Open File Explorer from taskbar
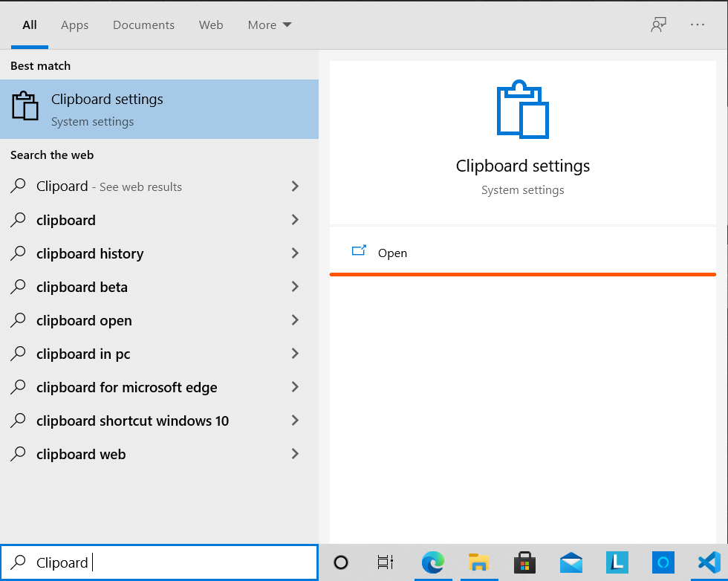This screenshot has height=581, width=728. (478, 562)
